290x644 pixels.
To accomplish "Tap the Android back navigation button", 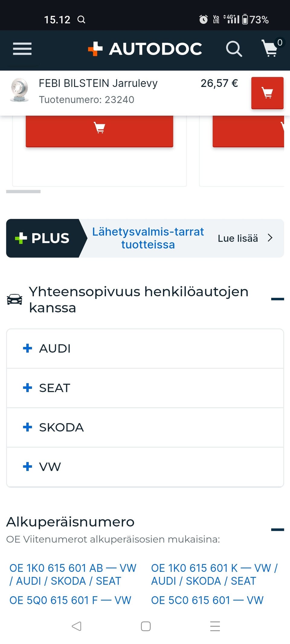I will coord(76,626).
